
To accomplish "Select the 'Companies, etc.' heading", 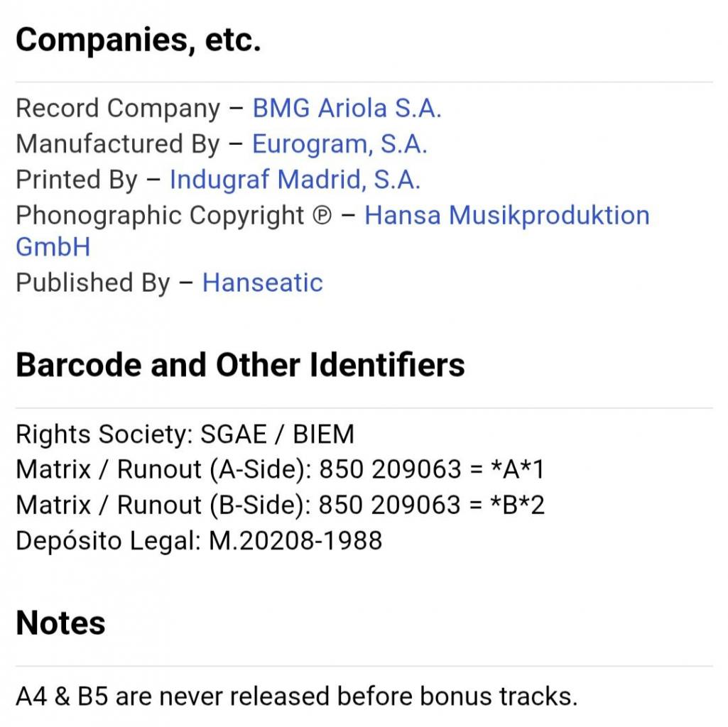I will point(138,41).
